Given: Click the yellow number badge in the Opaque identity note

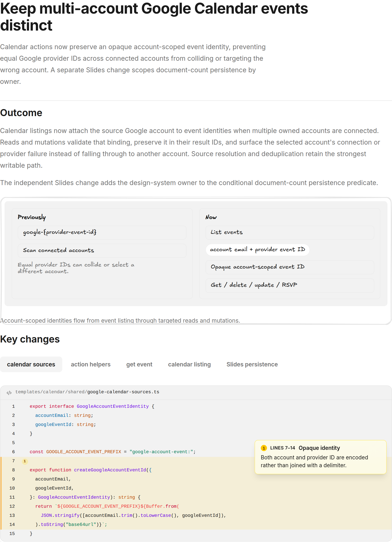Looking at the screenshot, I should point(263,448).
